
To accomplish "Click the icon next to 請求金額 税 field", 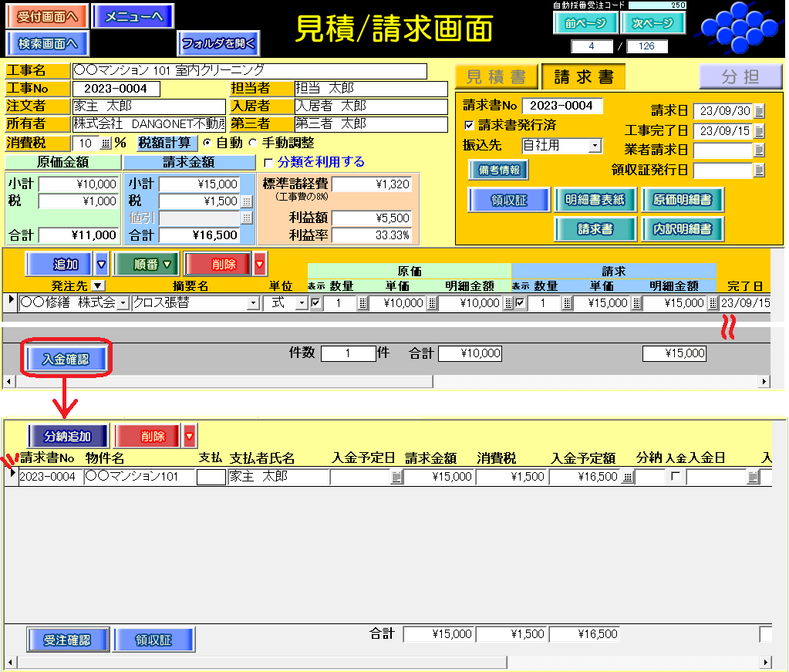I will tap(246, 201).
